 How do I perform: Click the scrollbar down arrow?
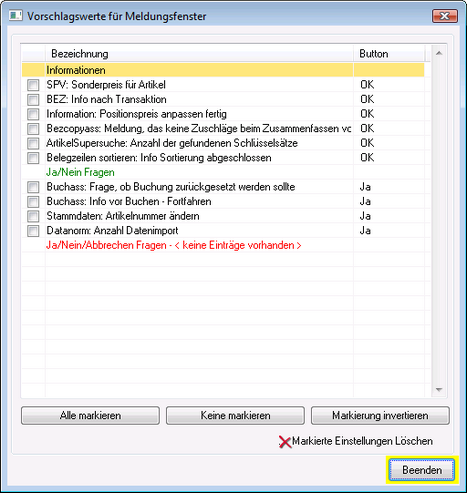click(x=439, y=389)
